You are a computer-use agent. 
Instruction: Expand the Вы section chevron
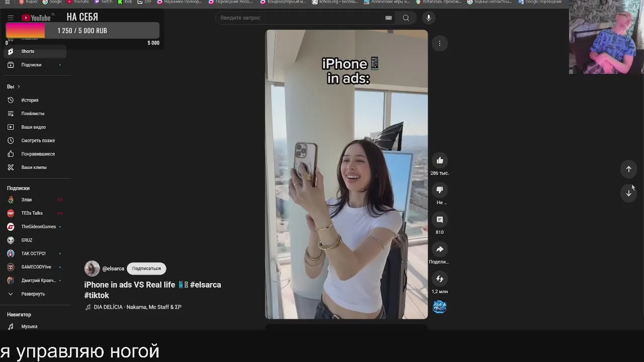(19, 86)
